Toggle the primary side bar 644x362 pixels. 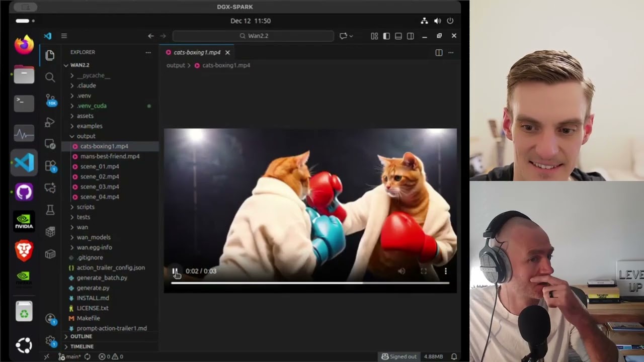pos(386,36)
